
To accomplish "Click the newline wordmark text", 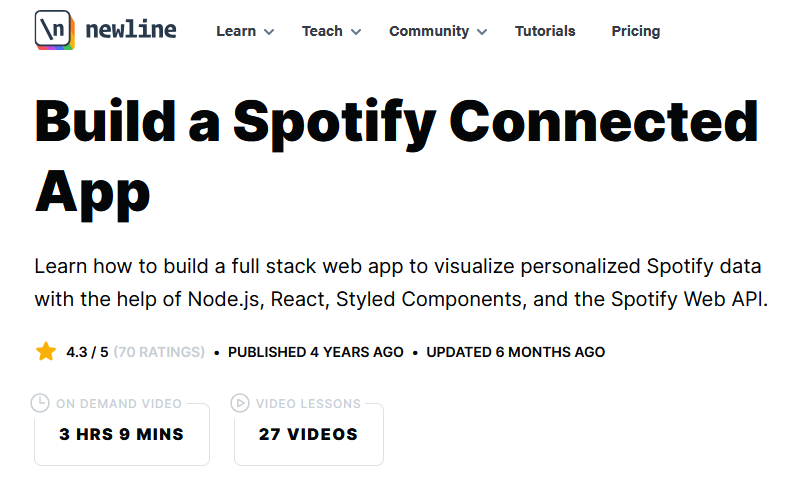I will pos(131,30).
